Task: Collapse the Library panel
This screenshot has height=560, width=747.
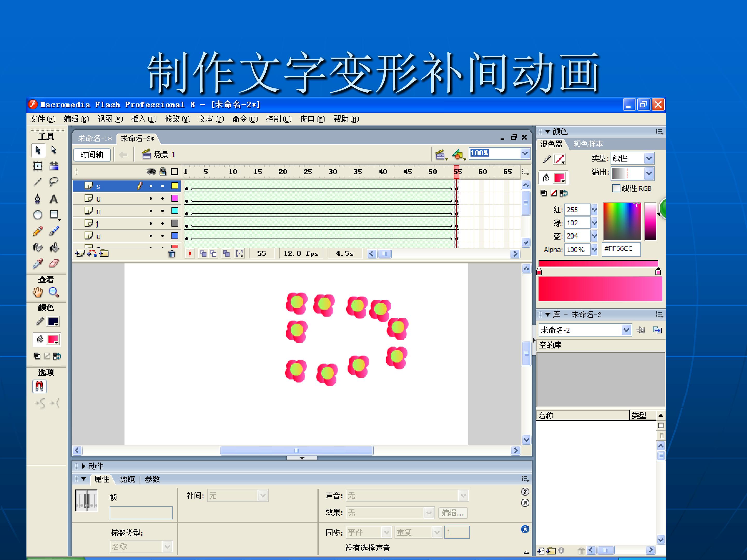Action: click(548, 314)
